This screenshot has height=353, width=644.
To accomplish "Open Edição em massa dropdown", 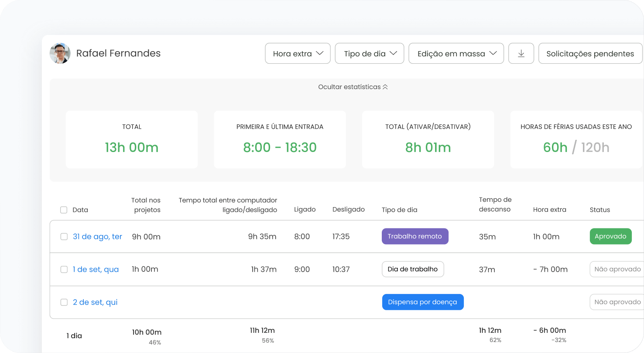I will pyautogui.click(x=456, y=53).
